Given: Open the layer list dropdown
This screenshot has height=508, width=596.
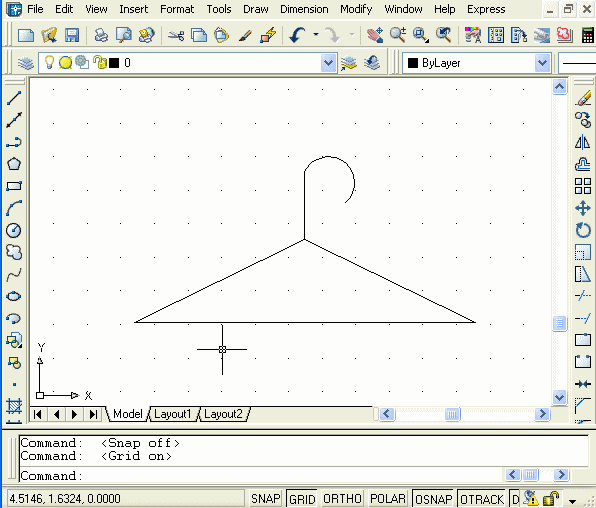Looking at the screenshot, I should [328, 63].
